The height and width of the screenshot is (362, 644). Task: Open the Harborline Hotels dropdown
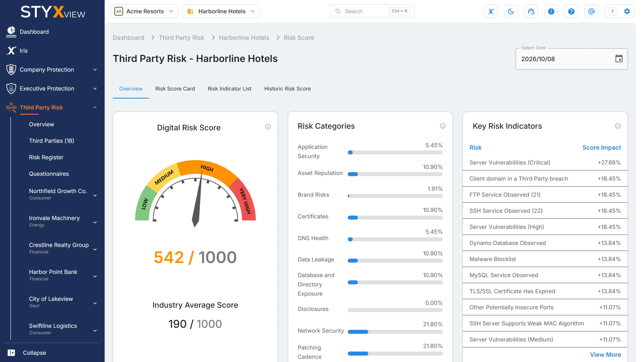(221, 11)
